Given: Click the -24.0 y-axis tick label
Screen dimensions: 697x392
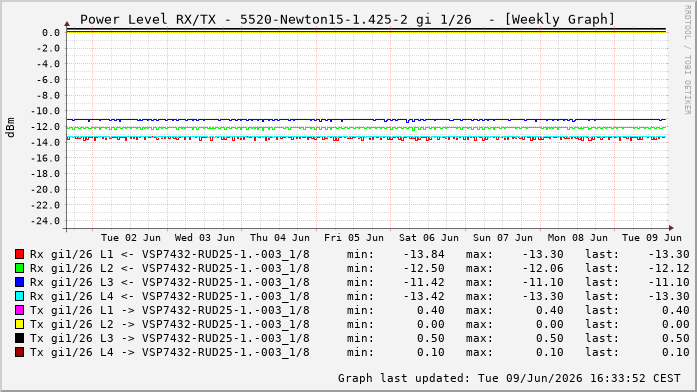Looking at the screenshot, I should point(44,221).
